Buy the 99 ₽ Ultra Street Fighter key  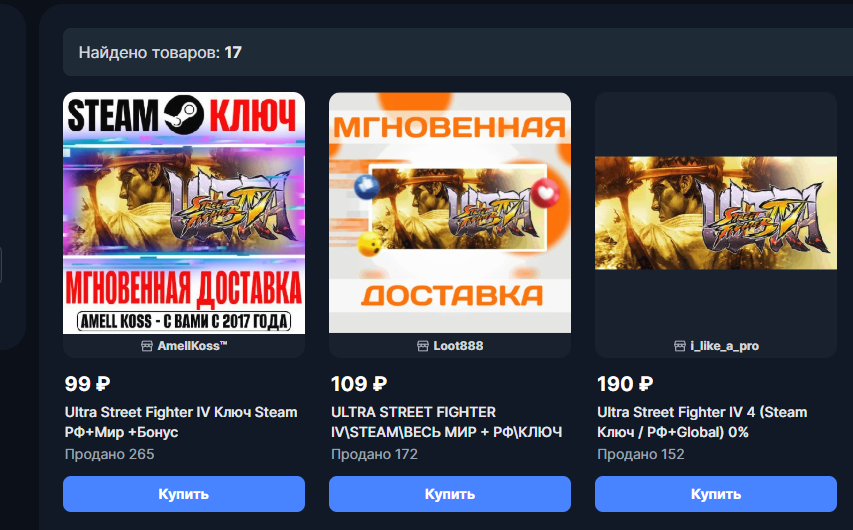pos(184,494)
